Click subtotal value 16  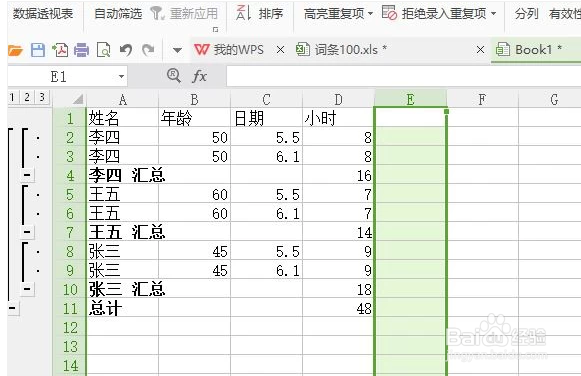point(338,175)
